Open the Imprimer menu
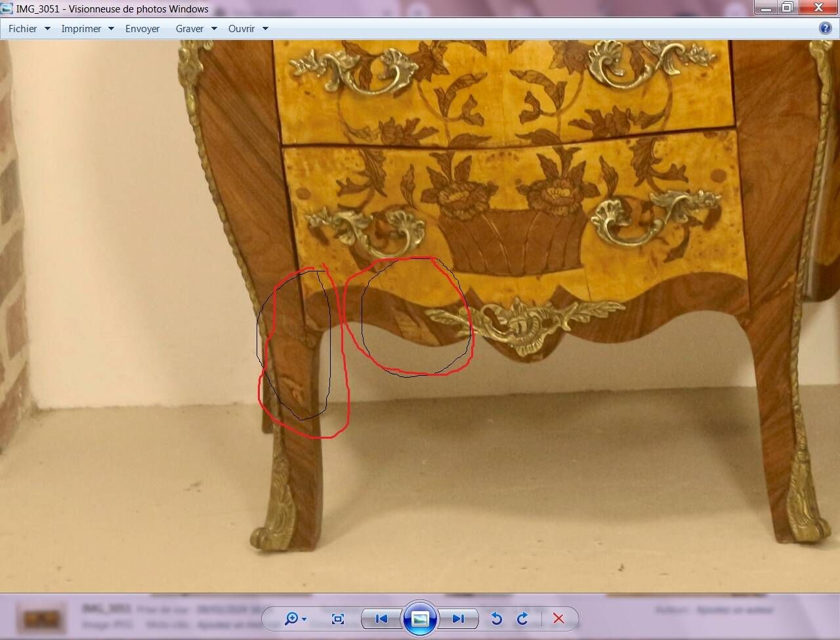840x640 pixels. [81, 29]
